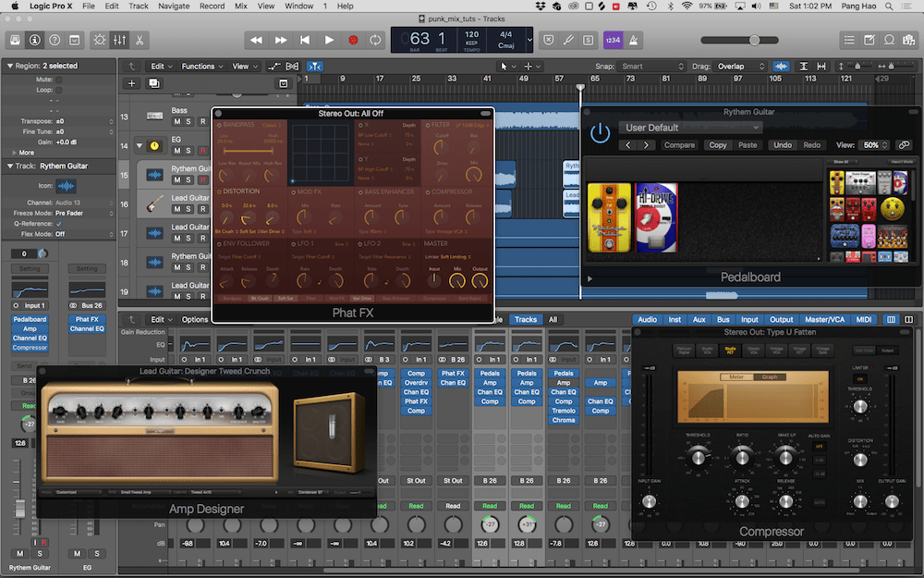Screen dimensions: 924x578
Task: Click the Tremolo plug-in slot in mixer
Action: click(564, 411)
